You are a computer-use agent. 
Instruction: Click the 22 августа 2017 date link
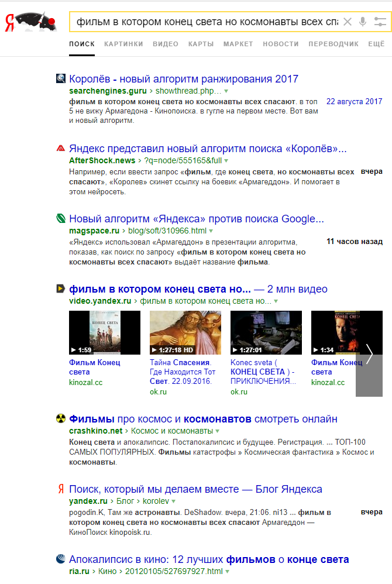click(x=355, y=102)
